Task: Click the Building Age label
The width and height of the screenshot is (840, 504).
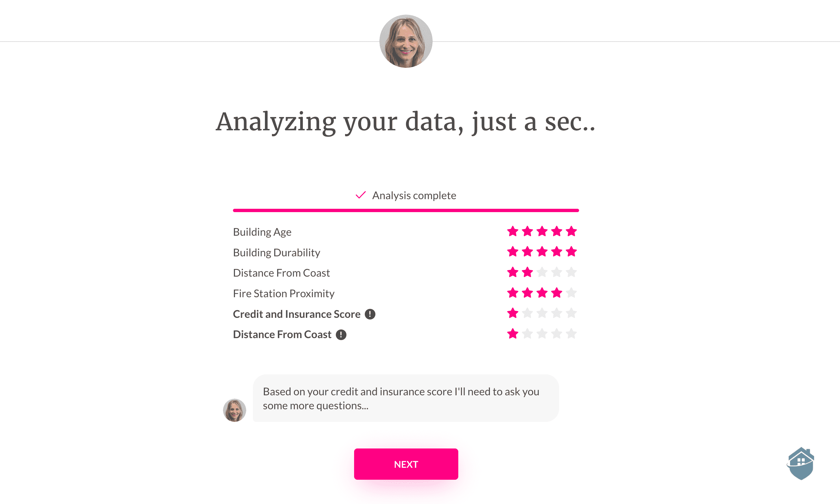Action: (x=262, y=232)
